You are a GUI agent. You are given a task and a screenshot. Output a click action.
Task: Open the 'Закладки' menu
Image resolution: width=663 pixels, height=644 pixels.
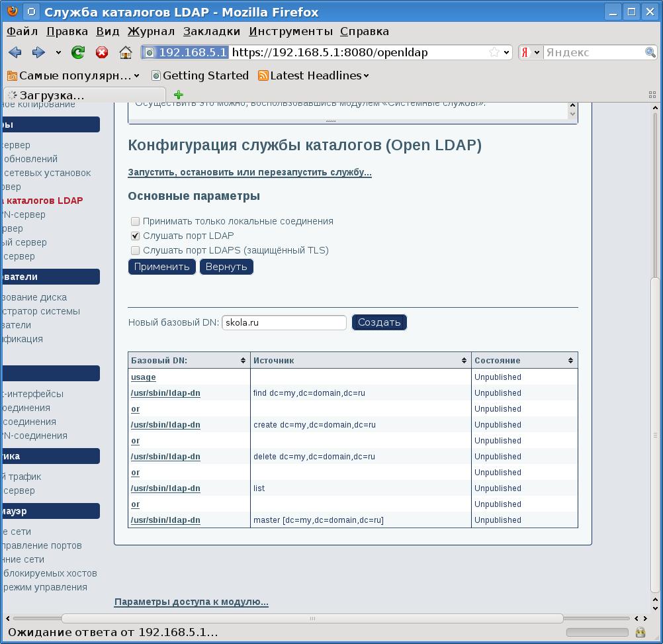click(212, 31)
